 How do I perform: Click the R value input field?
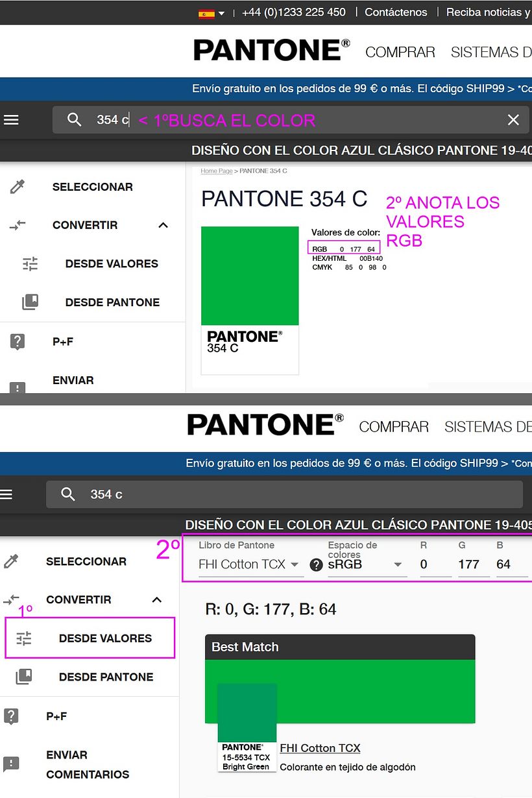pos(435,564)
